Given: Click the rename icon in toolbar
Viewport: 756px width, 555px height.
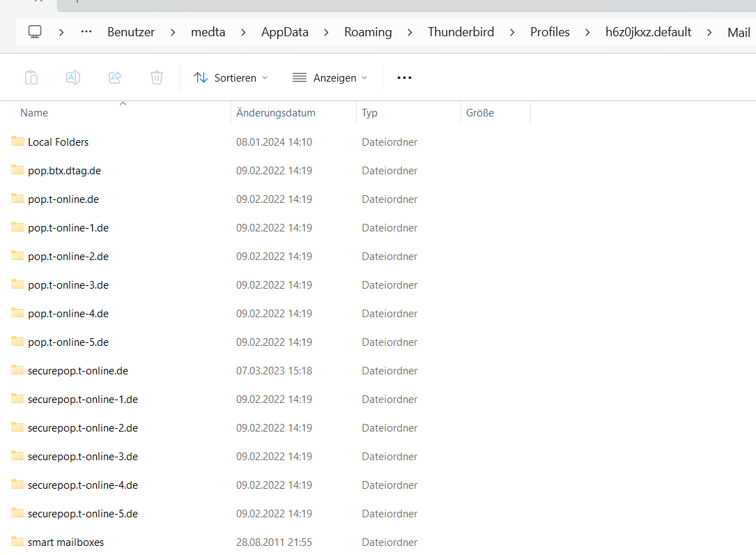Looking at the screenshot, I should (x=73, y=77).
